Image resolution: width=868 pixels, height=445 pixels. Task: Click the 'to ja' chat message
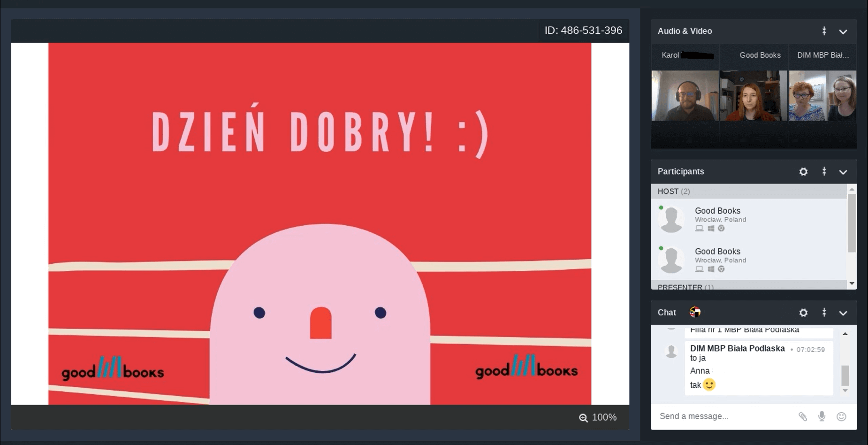(x=698, y=358)
